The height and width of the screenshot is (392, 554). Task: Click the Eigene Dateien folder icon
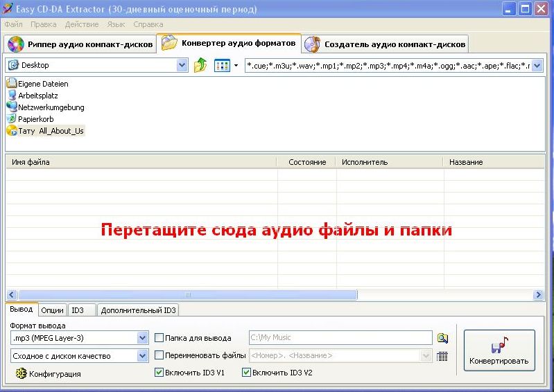pyautogui.click(x=12, y=83)
